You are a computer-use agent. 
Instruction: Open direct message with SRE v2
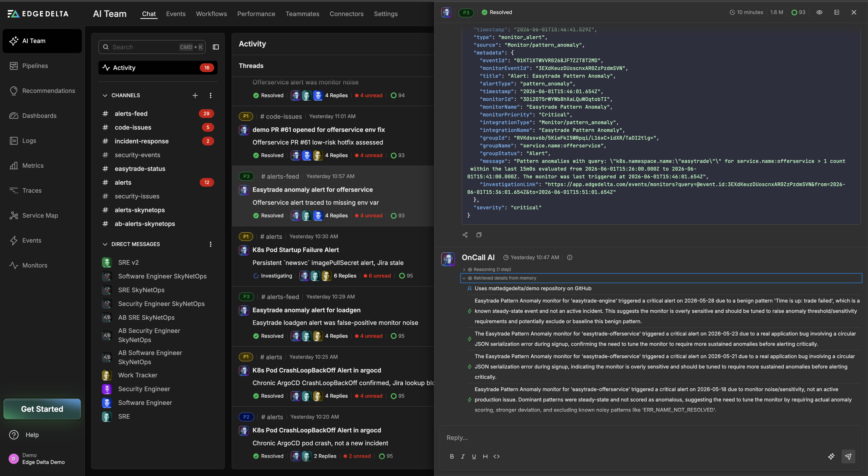tap(158, 262)
